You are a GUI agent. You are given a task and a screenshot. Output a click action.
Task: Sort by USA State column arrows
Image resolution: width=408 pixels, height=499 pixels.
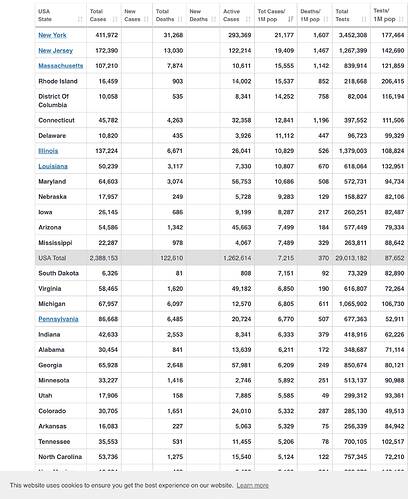80,19
